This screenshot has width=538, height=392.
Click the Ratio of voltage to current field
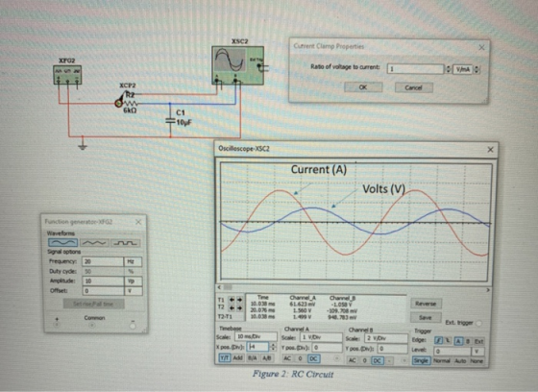pos(415,69)
